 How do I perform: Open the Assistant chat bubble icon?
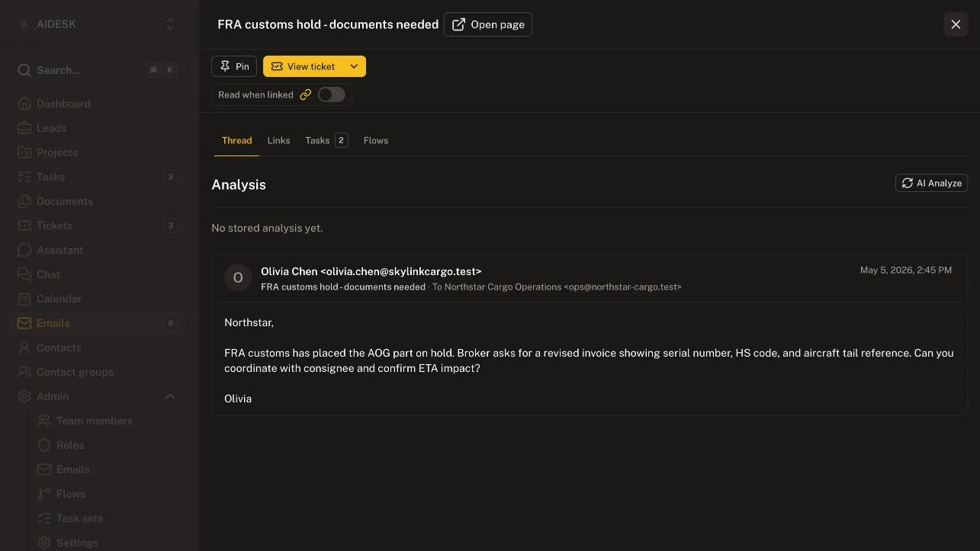(24, 250)
